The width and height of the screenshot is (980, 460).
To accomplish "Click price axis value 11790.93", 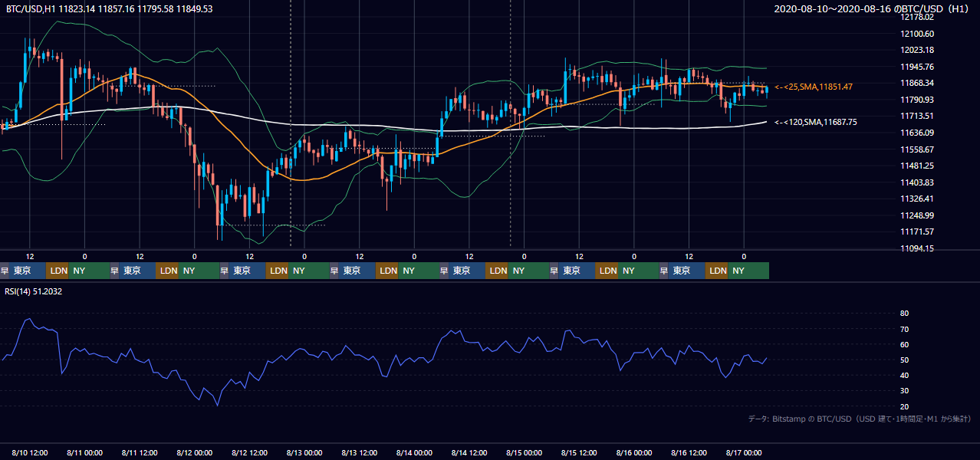I will click(917, 100).
